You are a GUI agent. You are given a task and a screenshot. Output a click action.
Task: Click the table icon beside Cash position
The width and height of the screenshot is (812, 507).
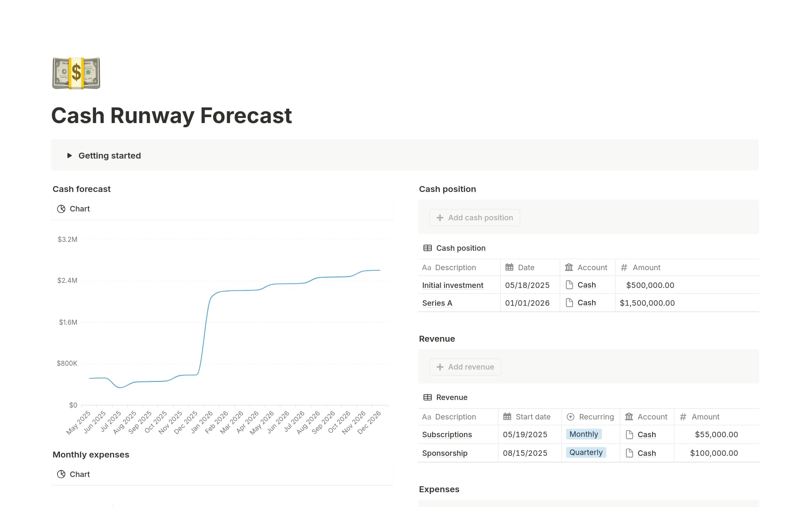click(x=428, y=248)
